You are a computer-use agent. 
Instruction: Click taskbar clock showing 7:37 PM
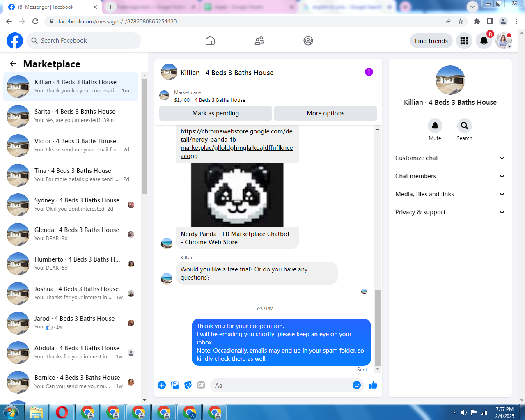coord(504,413)
